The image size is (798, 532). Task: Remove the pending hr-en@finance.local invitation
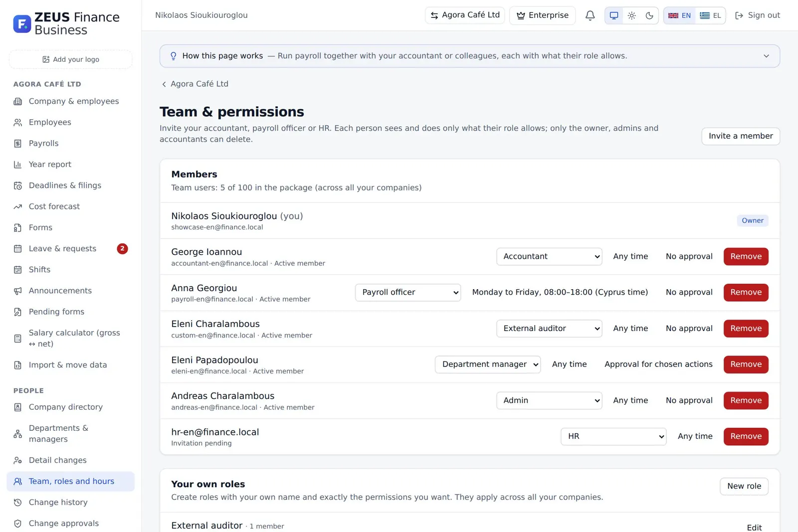(746, 436)
